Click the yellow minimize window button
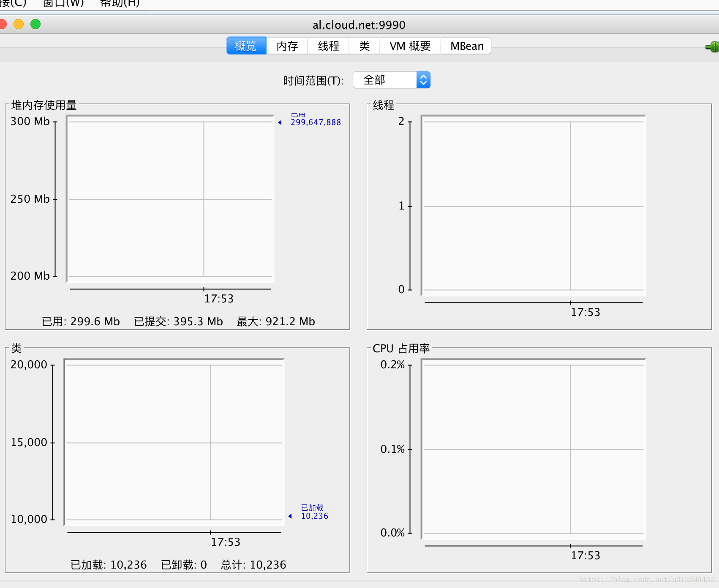Image resolution: width=719 pixels, height=588 pixels. pos(19,24)
